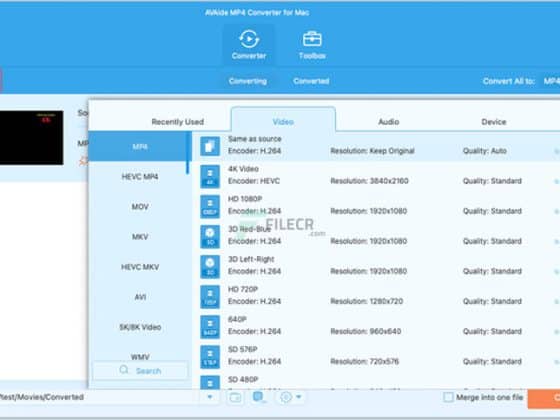Select HEVC MP4 in the format list
The image size is (560, 420).
click(140, 176)
